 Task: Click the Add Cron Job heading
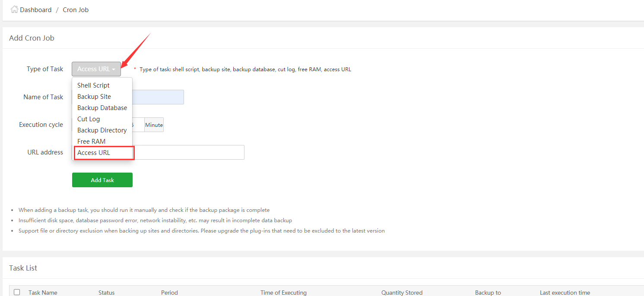tap(32, 38)
